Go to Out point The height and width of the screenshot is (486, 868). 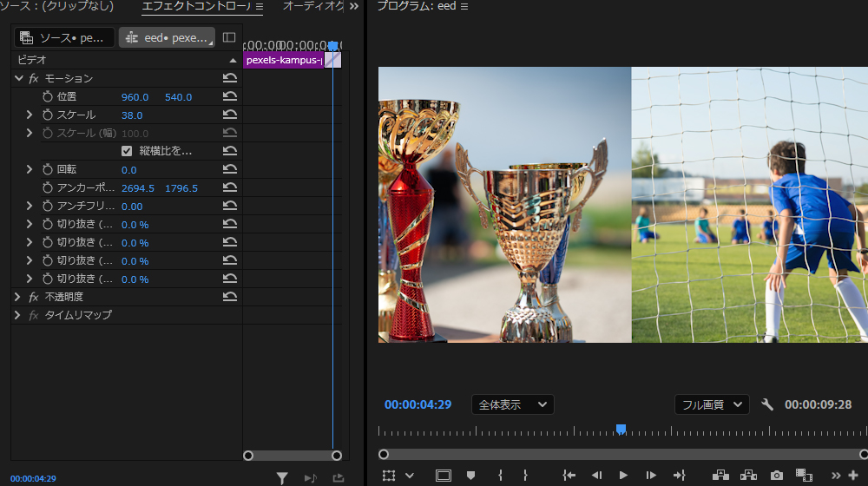[680, 476]
